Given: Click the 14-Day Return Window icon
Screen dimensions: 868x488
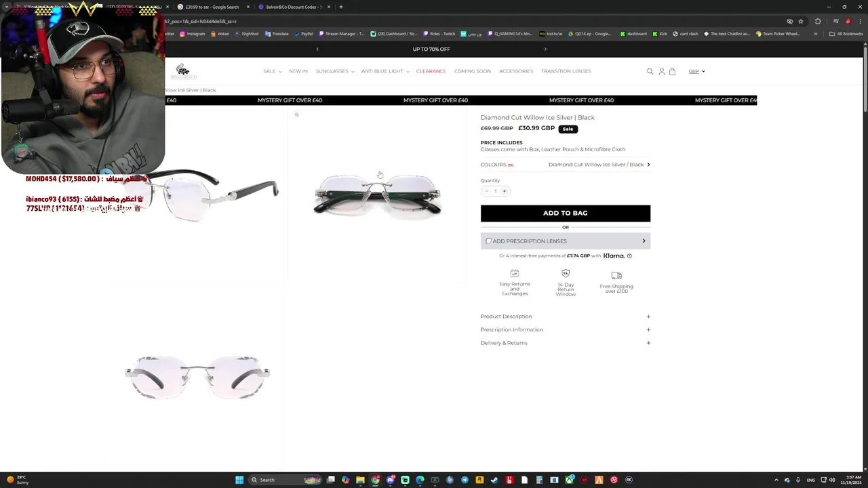Looking at the screenshot, I should point(566,273).
